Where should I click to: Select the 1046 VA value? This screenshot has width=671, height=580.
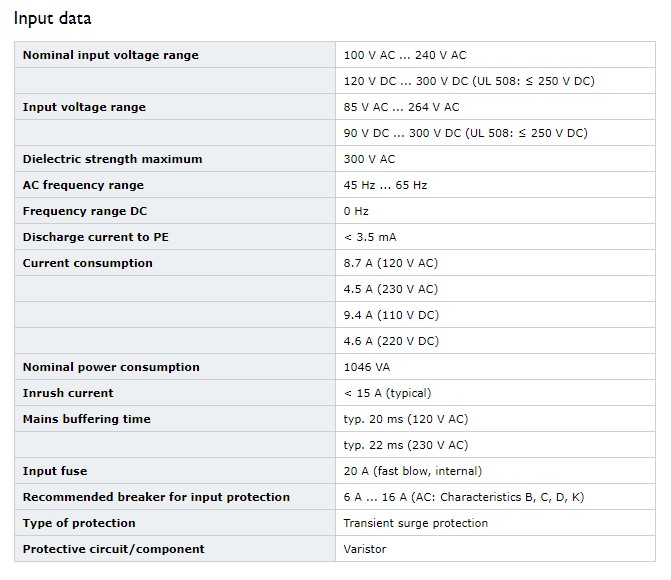(367, 367)
